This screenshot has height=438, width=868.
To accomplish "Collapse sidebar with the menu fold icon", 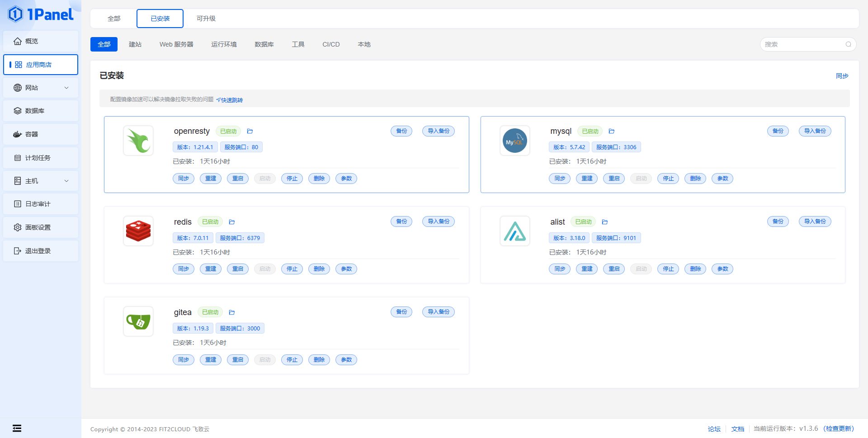I will (x=17, y=428).
